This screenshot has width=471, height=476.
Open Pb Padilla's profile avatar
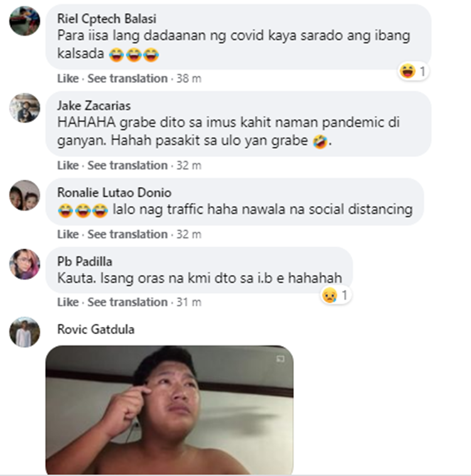click(24, 264)
